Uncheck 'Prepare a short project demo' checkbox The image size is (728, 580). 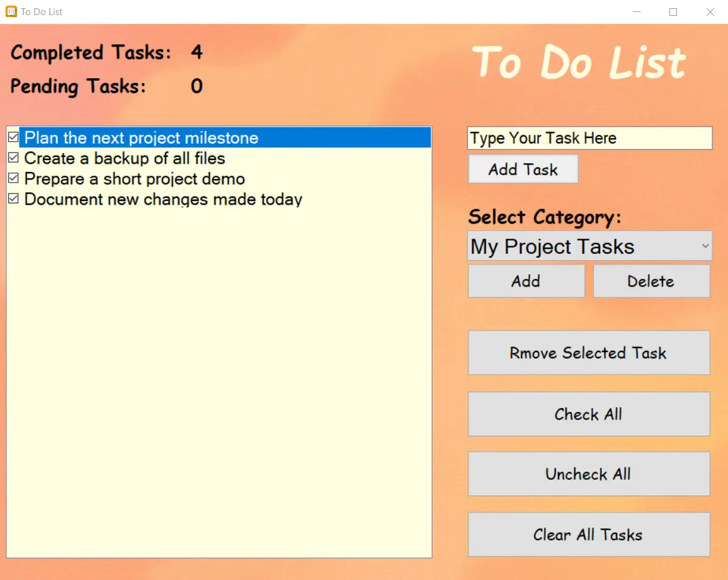[x=13, y=179]
